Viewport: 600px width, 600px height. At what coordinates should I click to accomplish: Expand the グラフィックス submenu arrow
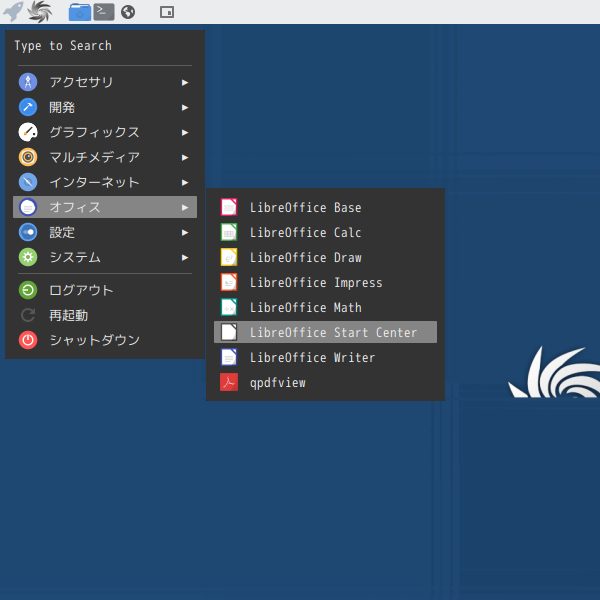(185, 132)
